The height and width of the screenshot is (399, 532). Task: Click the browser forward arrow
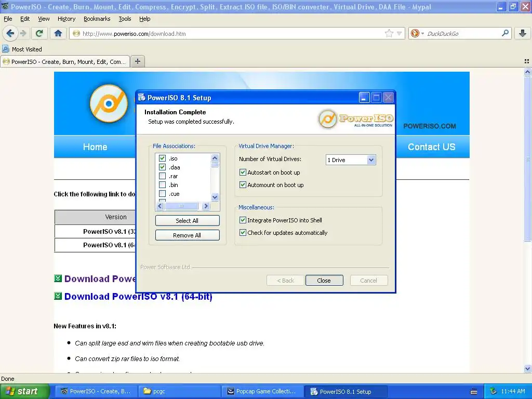(23, 33)
